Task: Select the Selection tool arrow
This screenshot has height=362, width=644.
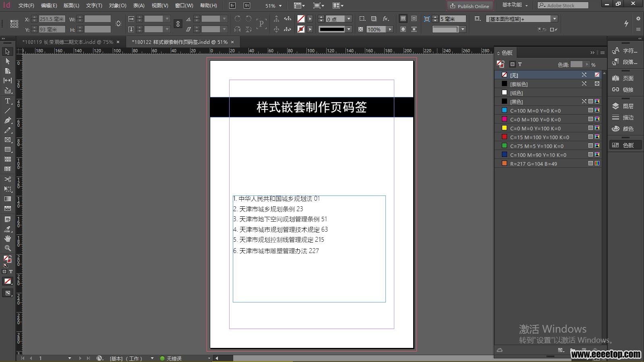Action: (x=7, y=51)
